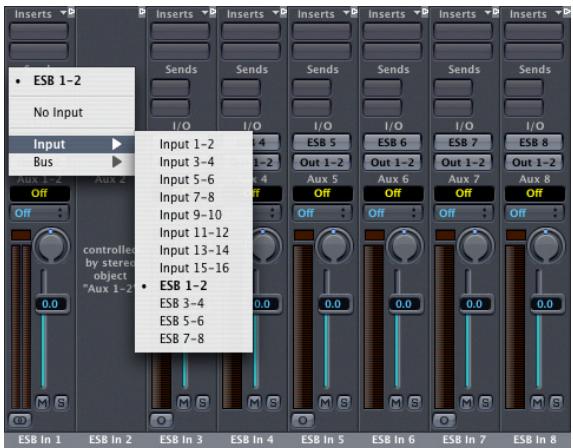The image size is (573, 448).
Task: Select ESB 7-8 in the submenu
Action: (194, 338)
